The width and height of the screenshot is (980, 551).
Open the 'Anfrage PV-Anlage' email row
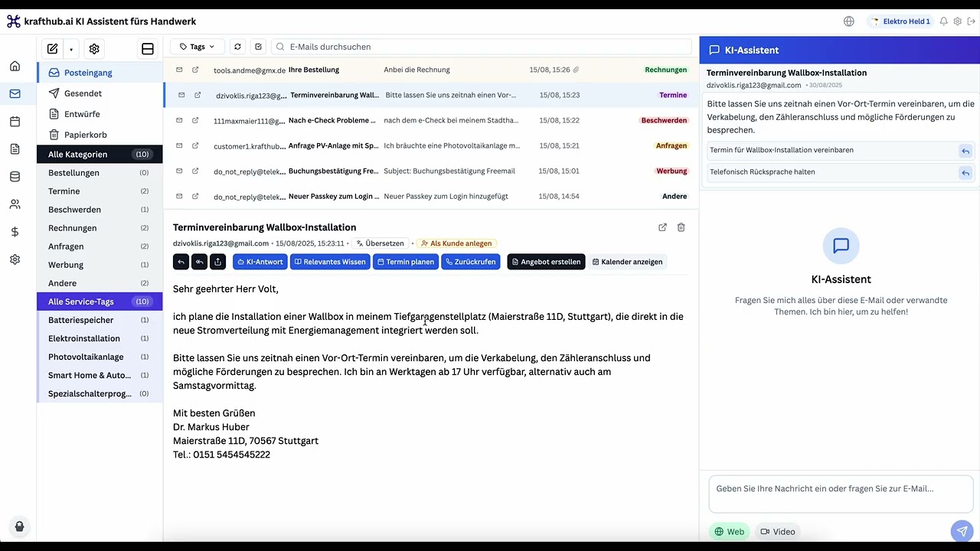pos(431,145)
